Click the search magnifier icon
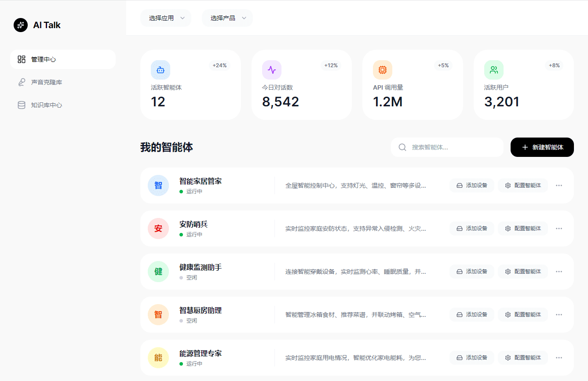588x381 pixels. (402, 147)
